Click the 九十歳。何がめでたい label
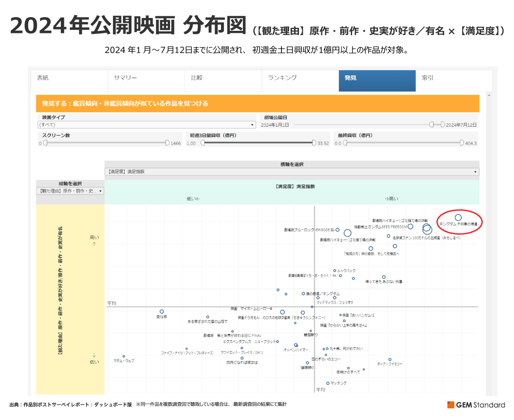Viewport: 514px width, 420px height. [x=347, y=349]
